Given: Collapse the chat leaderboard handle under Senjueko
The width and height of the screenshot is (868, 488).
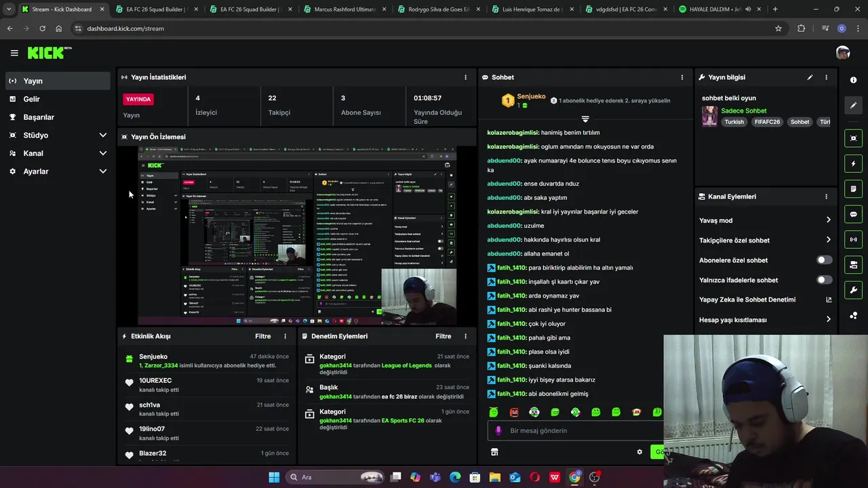Looking at the screenshot, I should 585,119.
